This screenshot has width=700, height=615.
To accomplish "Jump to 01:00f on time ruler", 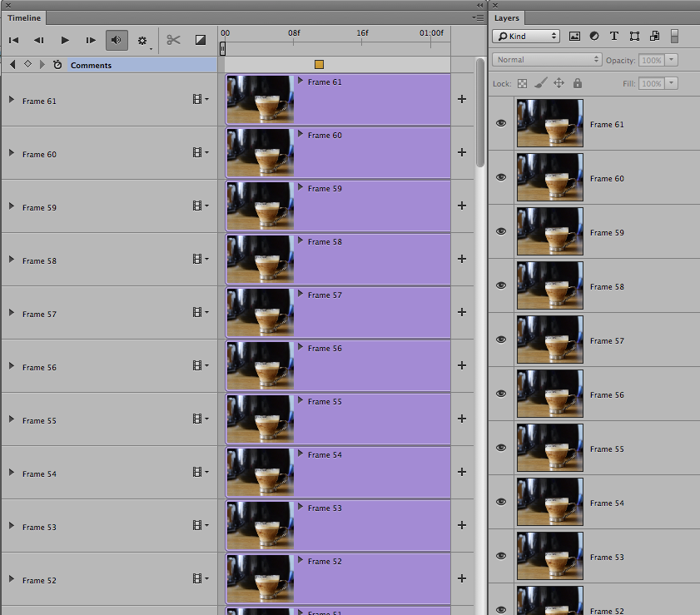I will (x=431, y=33).
